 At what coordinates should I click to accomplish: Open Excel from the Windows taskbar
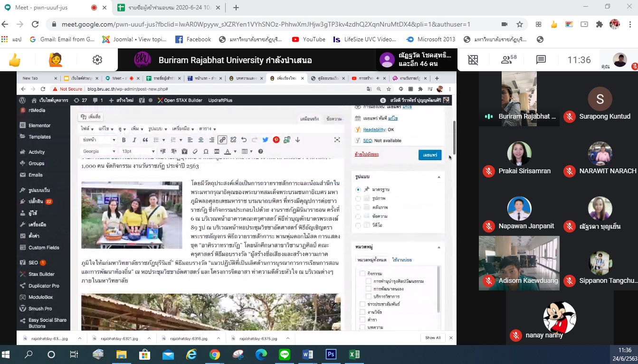354,355
